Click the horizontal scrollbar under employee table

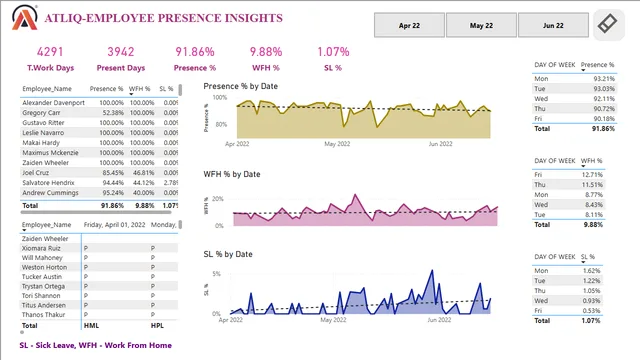pos(96,212)
